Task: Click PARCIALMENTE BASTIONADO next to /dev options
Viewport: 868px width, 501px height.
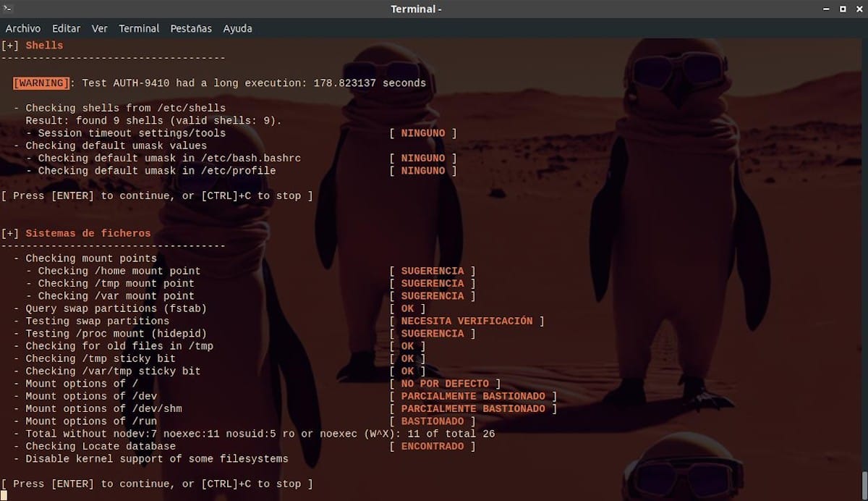Action: [473, 396]
